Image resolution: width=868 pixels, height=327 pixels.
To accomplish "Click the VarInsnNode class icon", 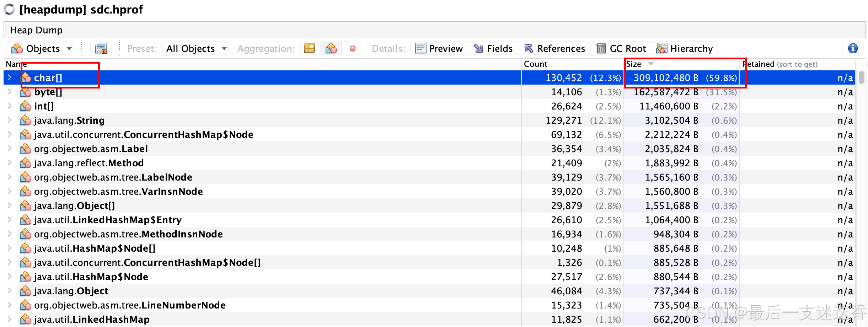I will tap(26, 191).
